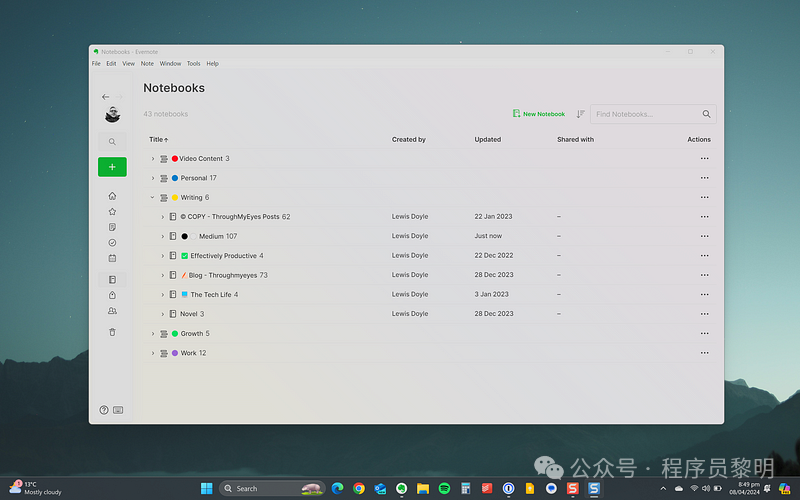Image resolution: width=800 pixels, height=500 pixels.
Task: Click the taskbar Search box
Action: (272, 488)
